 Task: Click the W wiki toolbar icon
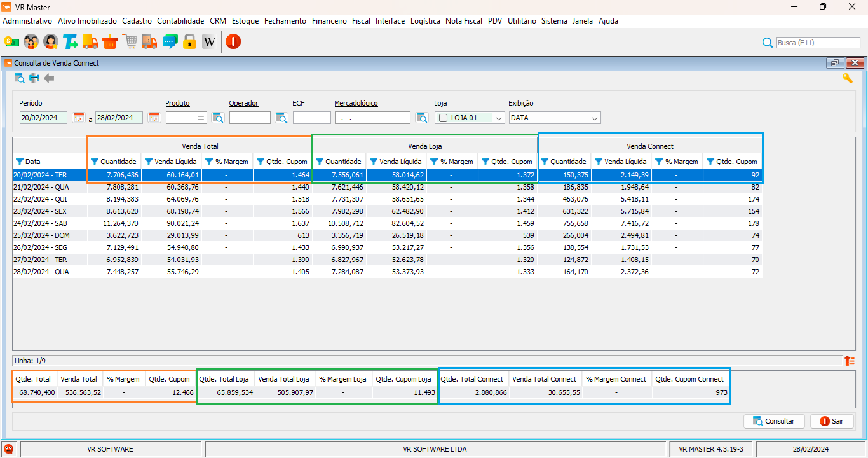[209, 42]
